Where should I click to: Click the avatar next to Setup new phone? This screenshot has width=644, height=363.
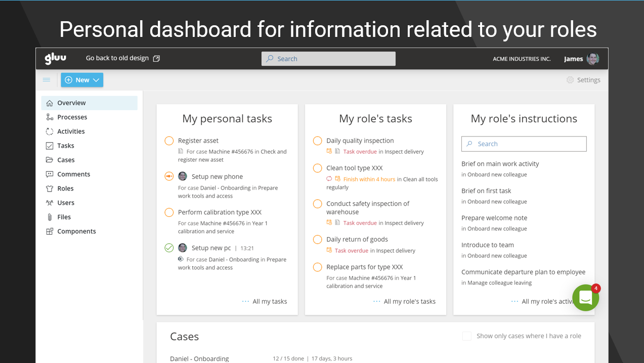click(183, 176)
